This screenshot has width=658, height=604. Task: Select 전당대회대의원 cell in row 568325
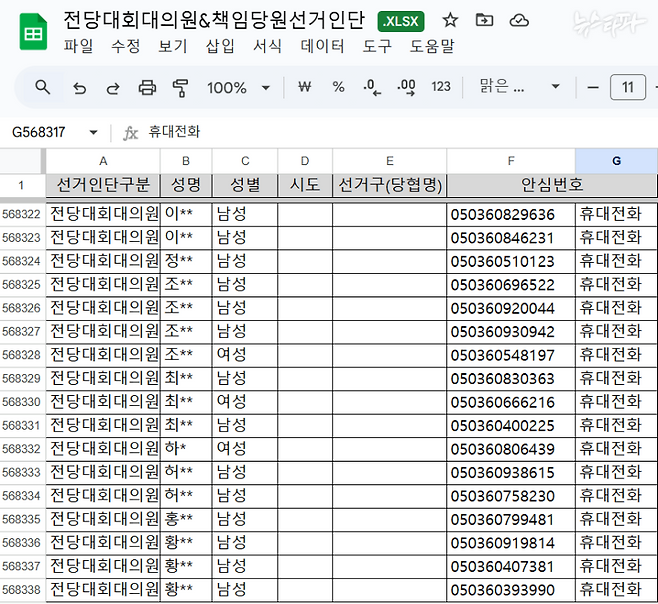click(103, 285)
